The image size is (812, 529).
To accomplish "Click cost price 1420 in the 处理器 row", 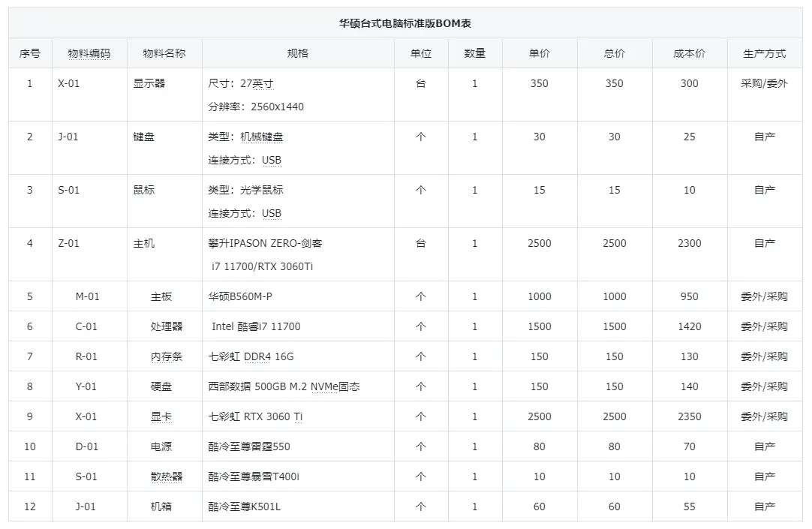I will click(x=689, y=326).
